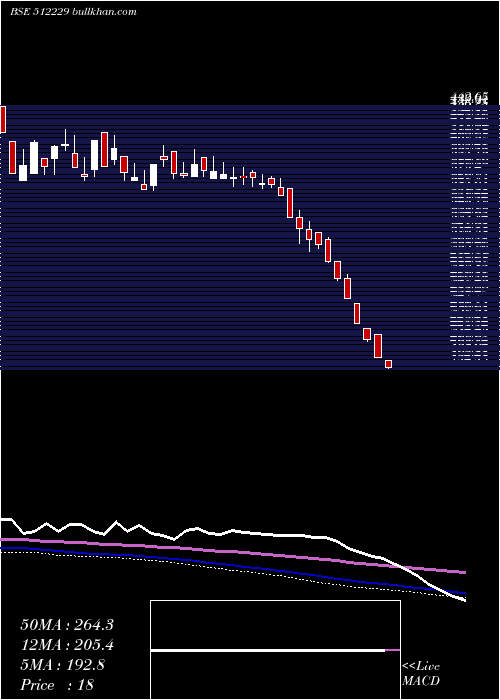The width and height of the screenshot is (500, 700).
Task: Click inside the MACD indicator box
Action: pos(275,650)
